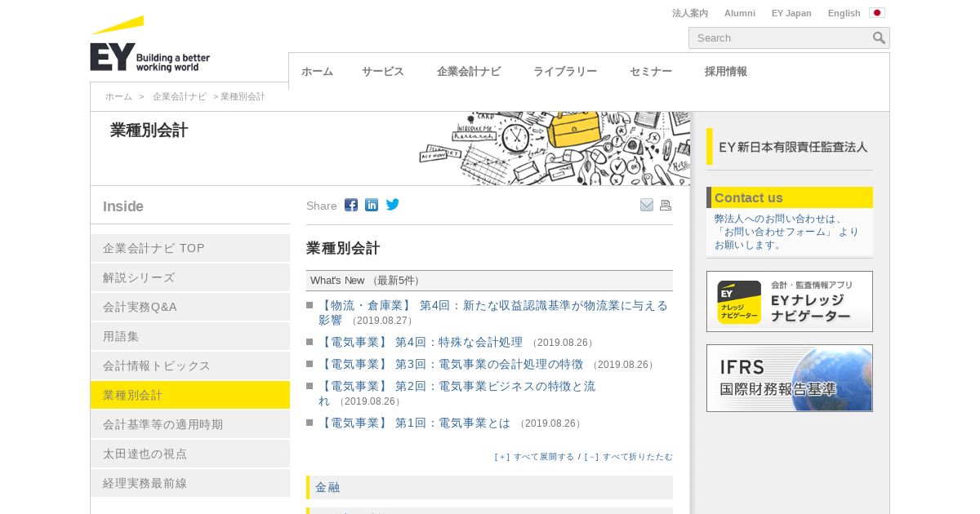Image resolution: width=980 pixels, height=514 pixels.
Task: Print page using printer icon
Action: [666, 205]
